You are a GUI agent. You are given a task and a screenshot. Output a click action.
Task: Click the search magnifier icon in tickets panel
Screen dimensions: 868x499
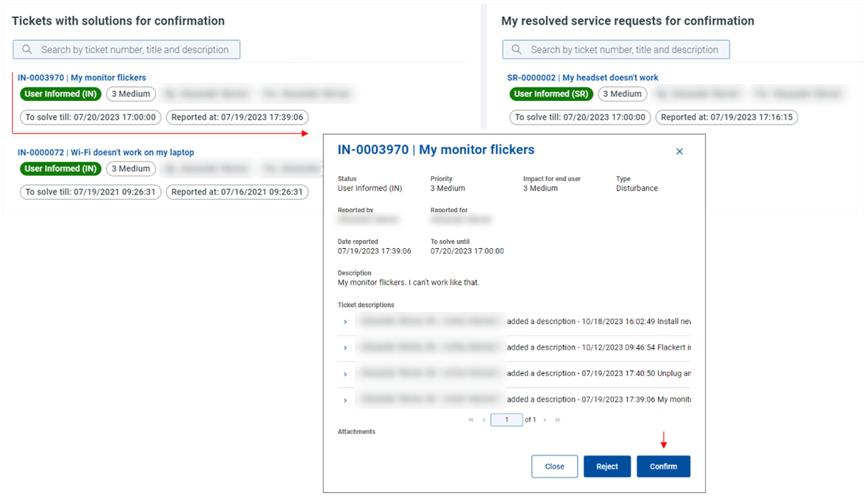[x=26, y=49]
